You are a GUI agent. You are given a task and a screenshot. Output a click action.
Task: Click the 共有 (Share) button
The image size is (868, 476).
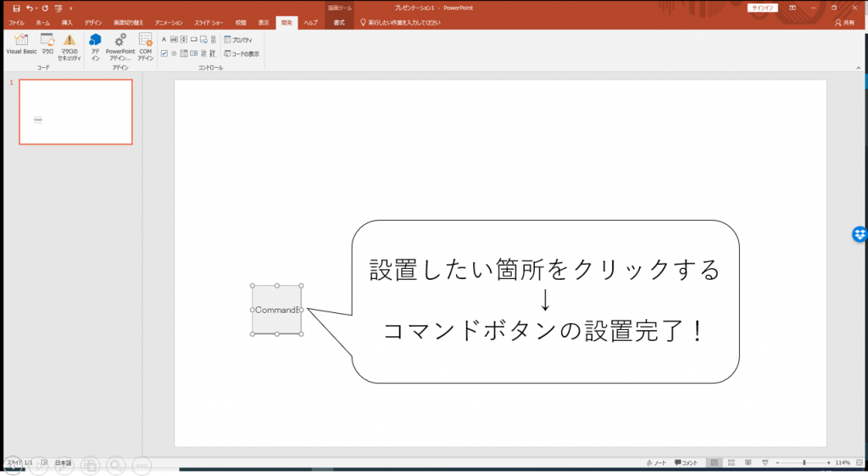coord(845,23)
